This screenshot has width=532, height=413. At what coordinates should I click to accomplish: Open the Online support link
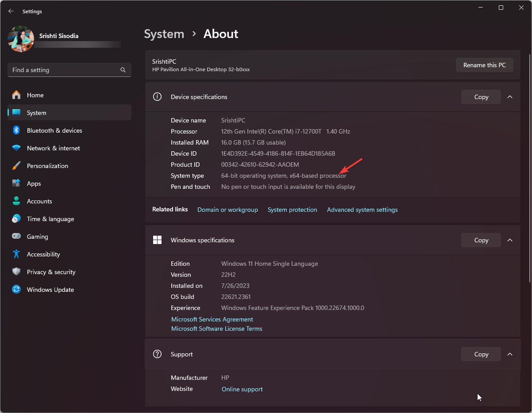242,389
